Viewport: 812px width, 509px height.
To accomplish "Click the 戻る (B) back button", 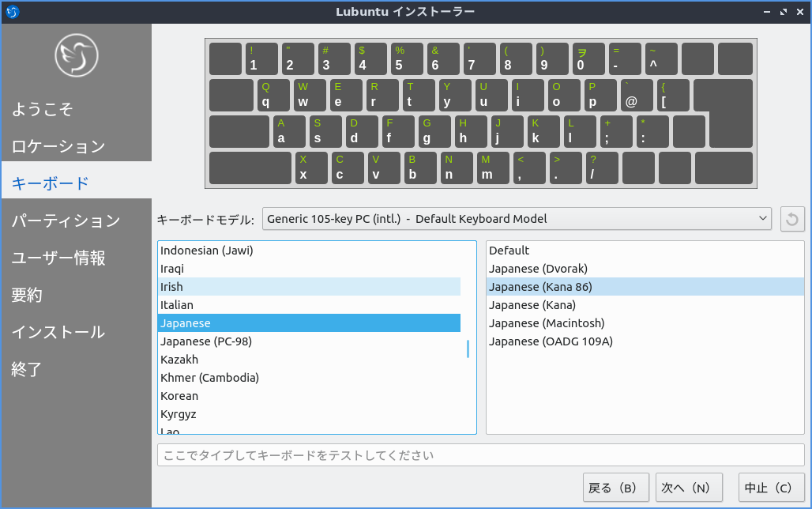I will coord(616,488).
